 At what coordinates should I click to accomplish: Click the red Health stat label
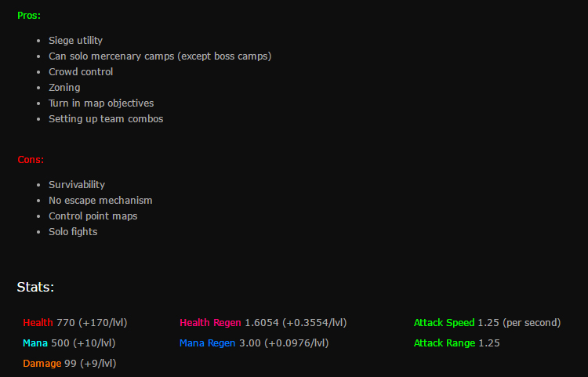[38, 323]
